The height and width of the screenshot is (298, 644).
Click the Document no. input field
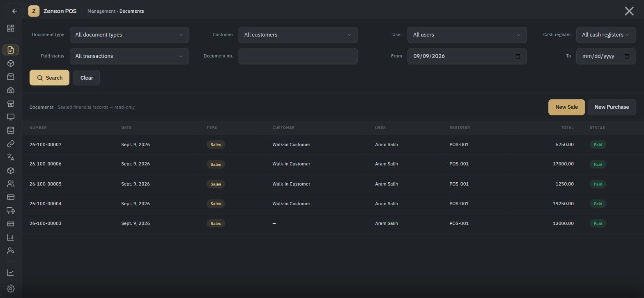click(x=298, y=56)
